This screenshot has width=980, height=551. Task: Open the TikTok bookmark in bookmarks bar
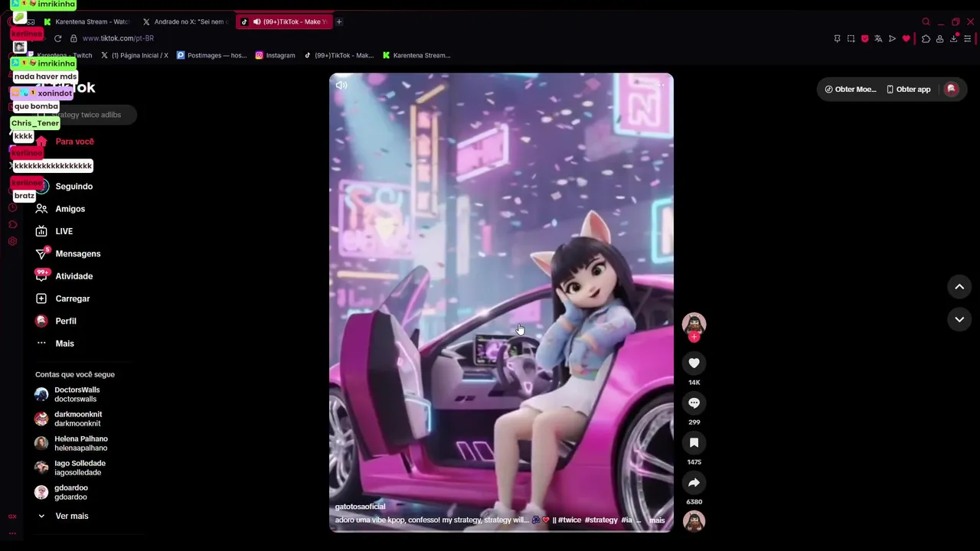pyautogui.click(x=339, y=55)
